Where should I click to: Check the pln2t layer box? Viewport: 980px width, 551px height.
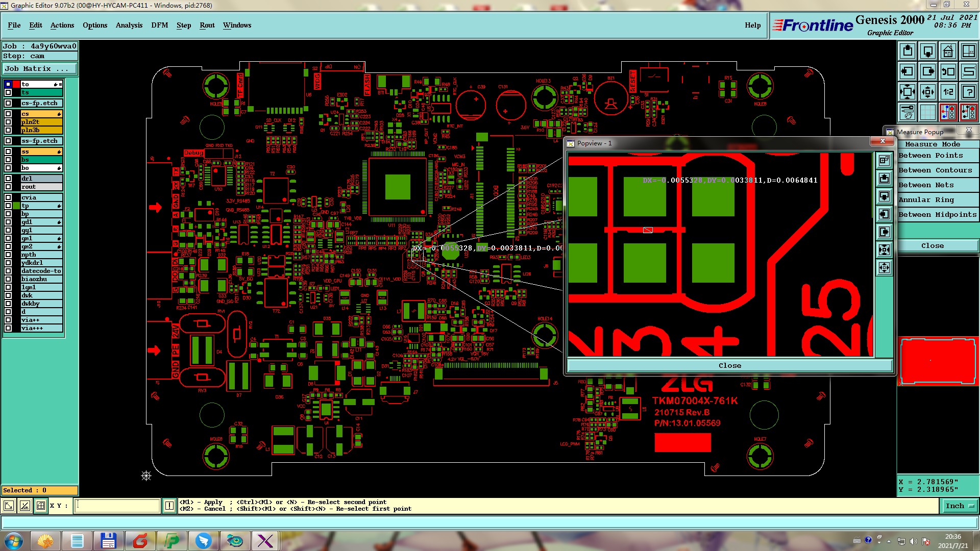[8, 122]
